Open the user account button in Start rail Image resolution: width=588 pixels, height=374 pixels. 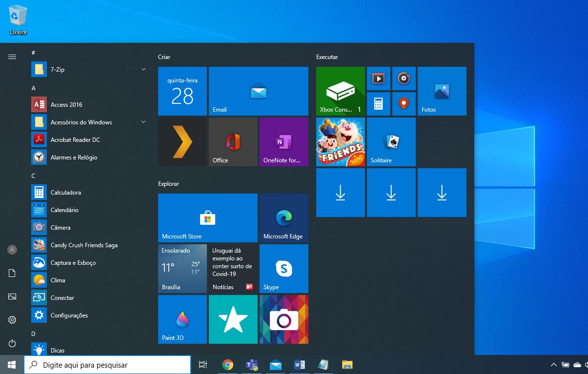[12, 250]
